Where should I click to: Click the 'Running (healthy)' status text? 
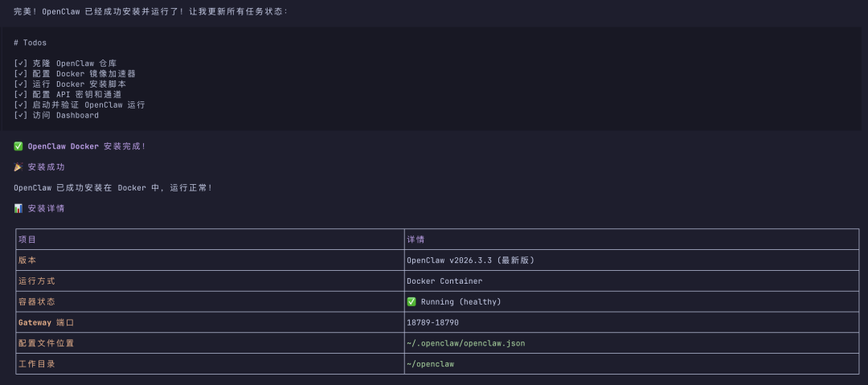point(461,302)
